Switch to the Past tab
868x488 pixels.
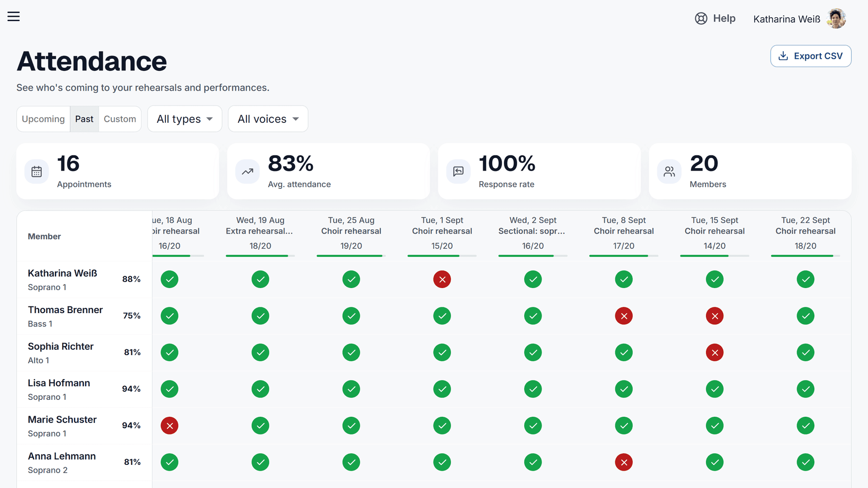click(x=84, y=119)
